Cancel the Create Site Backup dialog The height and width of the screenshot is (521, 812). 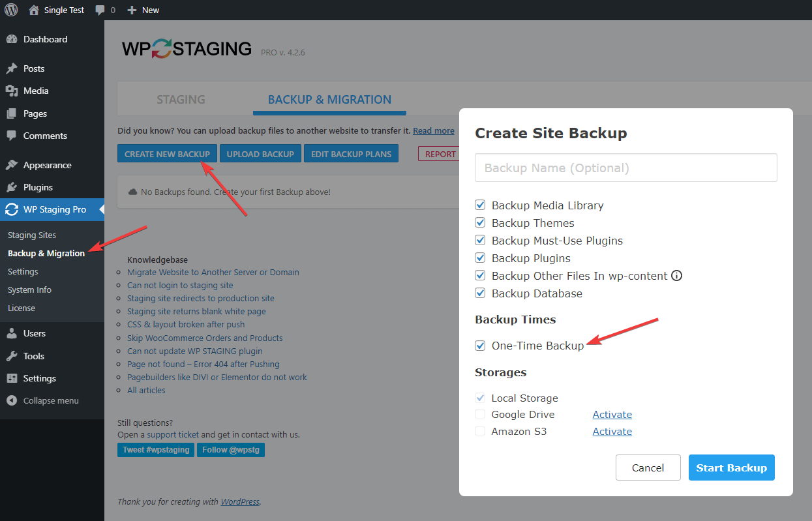(x=648, y=468)
